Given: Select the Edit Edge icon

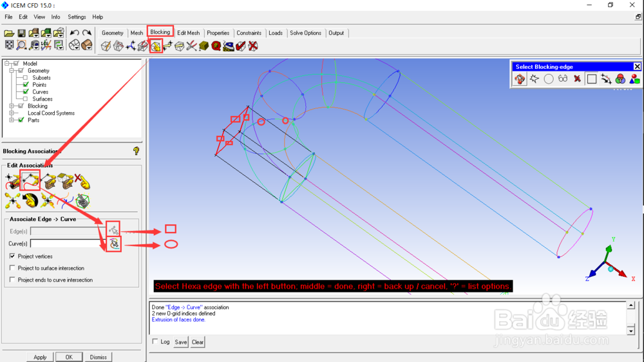Looking at the screenshot, I should pos(191,46).
